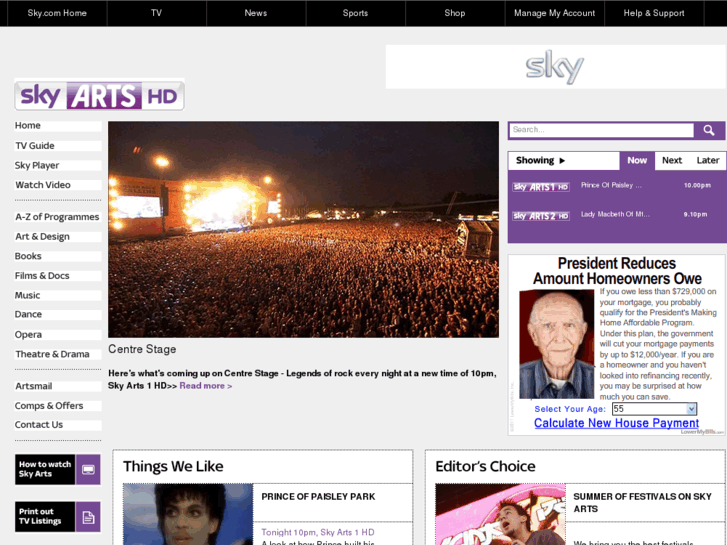The image size is (727, 545).
Task: Open Manage My Account
Action: pos(555,13)
